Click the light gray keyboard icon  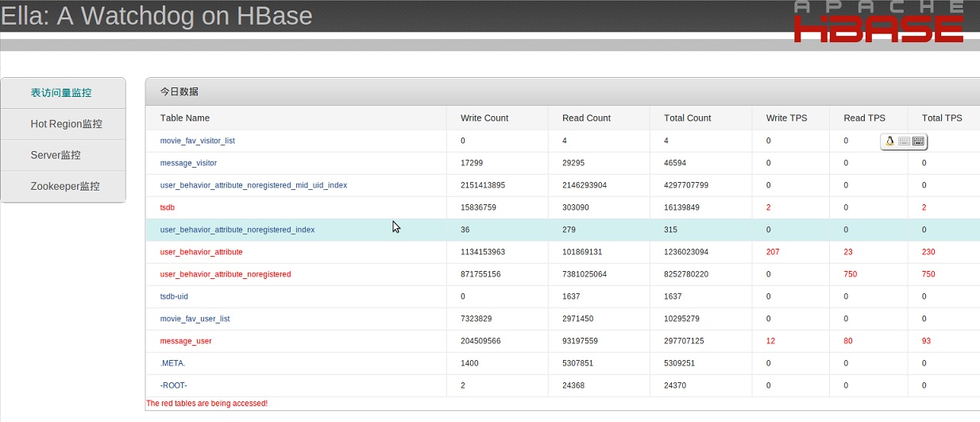904,141
